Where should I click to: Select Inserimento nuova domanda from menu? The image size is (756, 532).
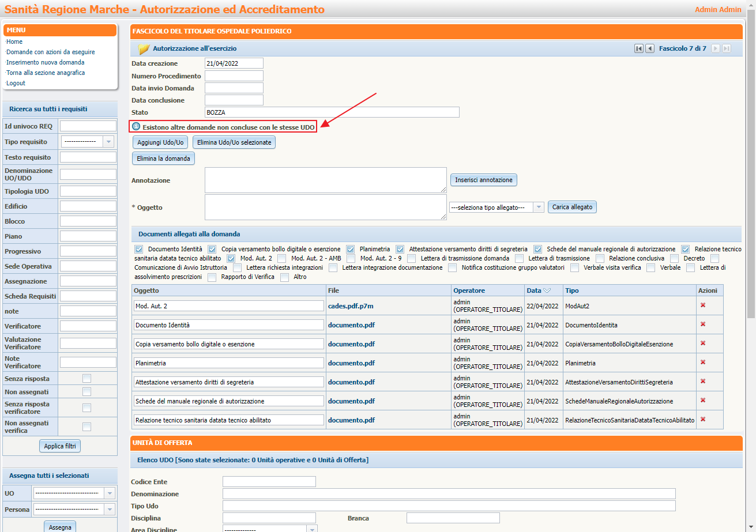click(x=45, y=62)
